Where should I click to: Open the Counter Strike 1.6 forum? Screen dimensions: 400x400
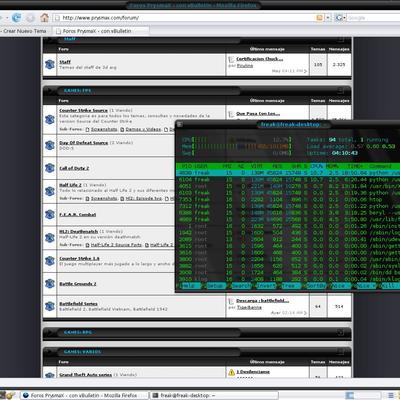pyautogui.click(x=79, y=258)
